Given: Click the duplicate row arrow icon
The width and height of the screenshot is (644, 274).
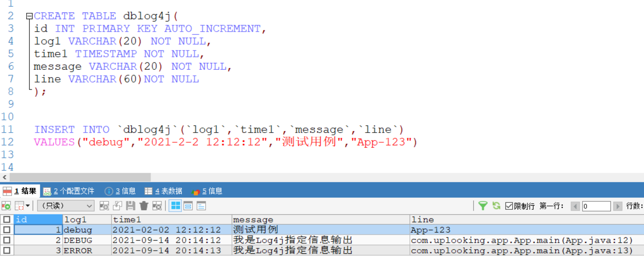Looking at the screenshot, I should 117,206.
